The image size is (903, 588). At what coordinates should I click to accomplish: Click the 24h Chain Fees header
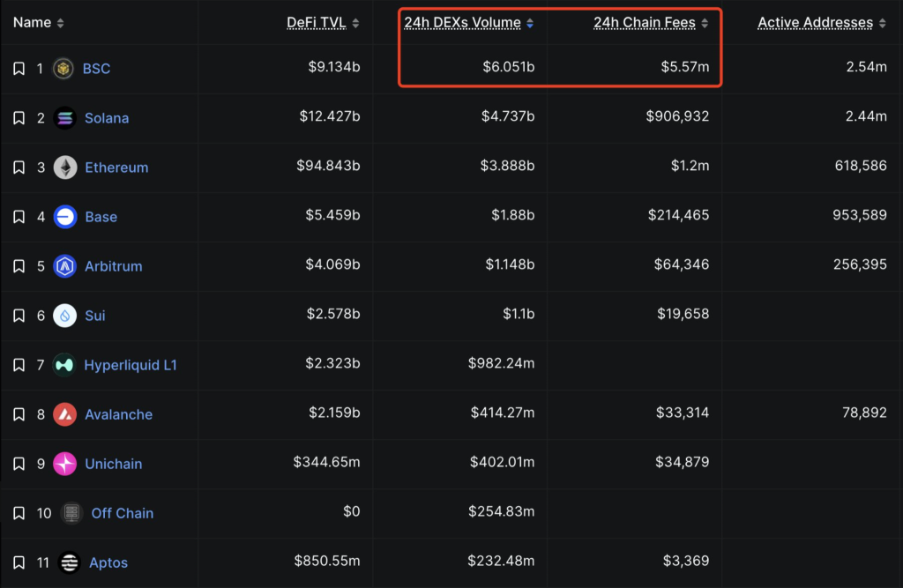[644, 23]
